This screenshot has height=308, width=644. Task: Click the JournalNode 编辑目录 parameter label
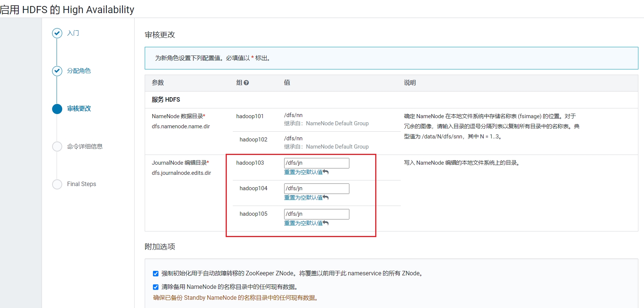pos(180,163)
